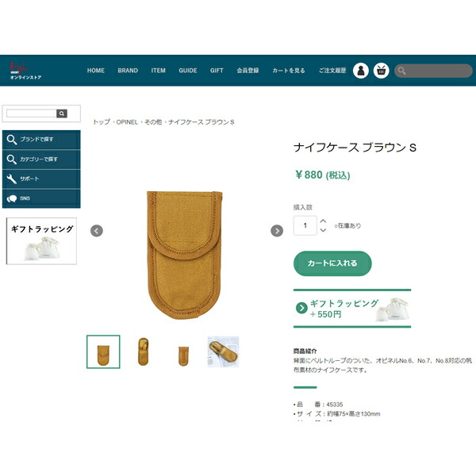The height and width of the screenshot is (476, 476).
Task: Follow the OPINEL breadcrumb link
Action: click(x=127, y=122)
